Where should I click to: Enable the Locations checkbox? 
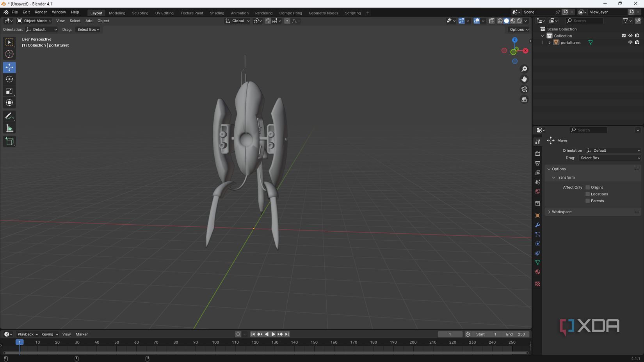[x=587, y=194]
